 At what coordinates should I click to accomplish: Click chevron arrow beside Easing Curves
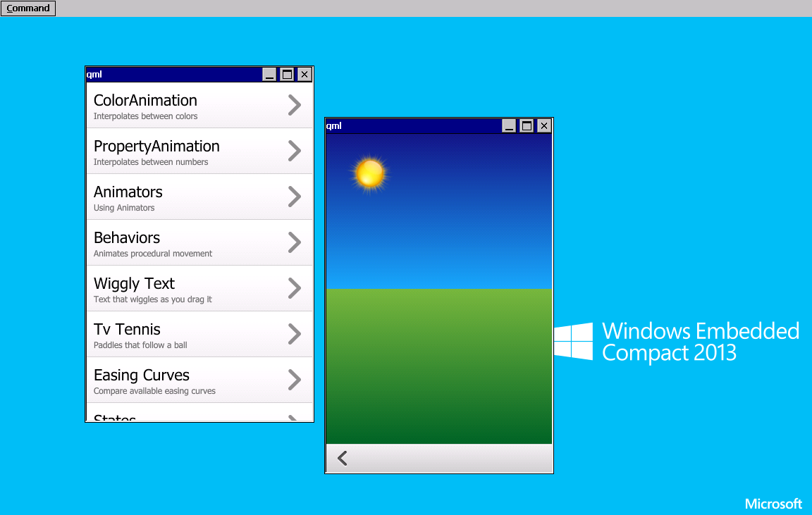[x=295, y=380]
